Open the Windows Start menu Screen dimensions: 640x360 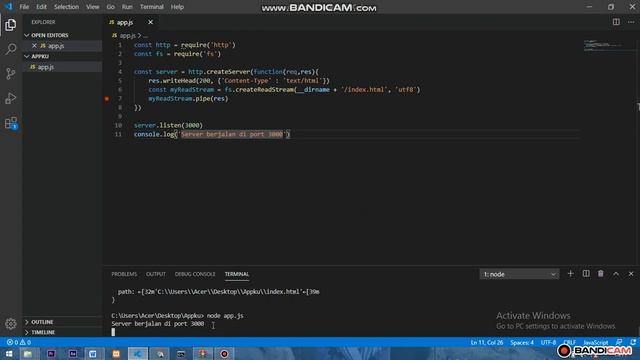pyautogui.click(x=9, y=353)
